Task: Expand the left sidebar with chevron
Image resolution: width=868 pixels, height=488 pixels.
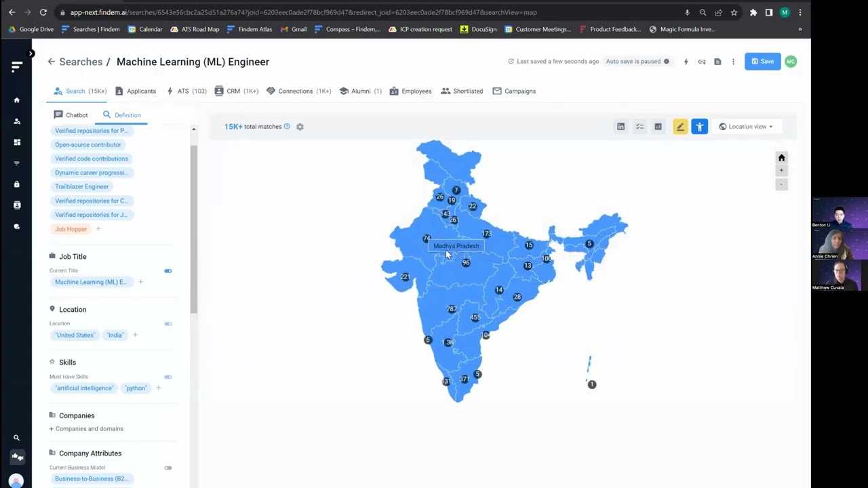Action: (31, 54)
